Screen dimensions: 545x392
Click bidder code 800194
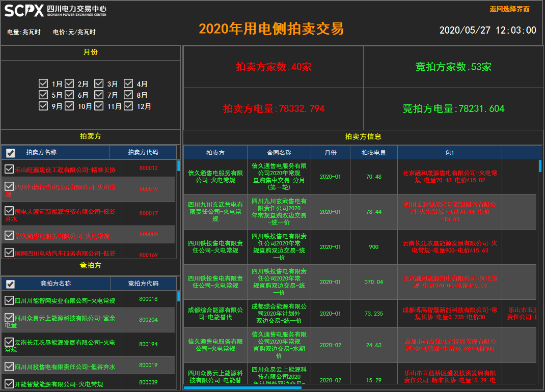pos(148,344)
